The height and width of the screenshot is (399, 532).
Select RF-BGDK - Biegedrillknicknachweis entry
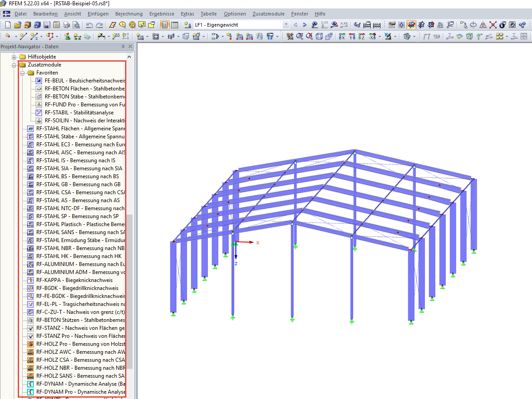78,288
